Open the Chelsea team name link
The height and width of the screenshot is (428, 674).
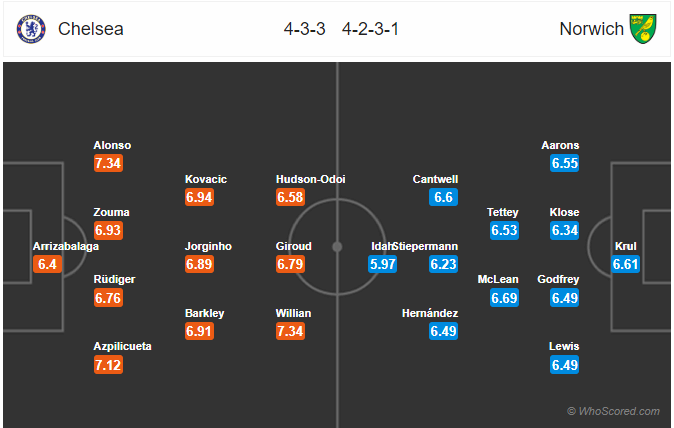(91, 29)
